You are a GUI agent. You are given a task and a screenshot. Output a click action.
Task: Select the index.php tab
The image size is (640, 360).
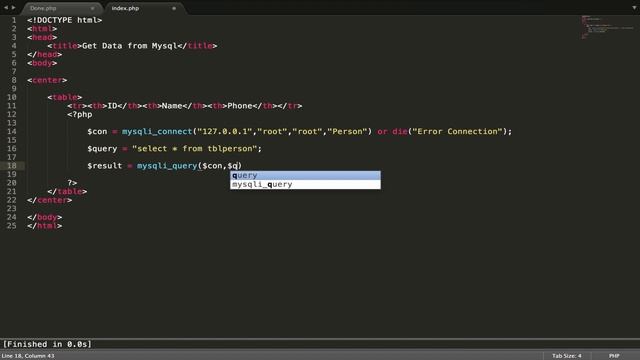coord(125,8)
